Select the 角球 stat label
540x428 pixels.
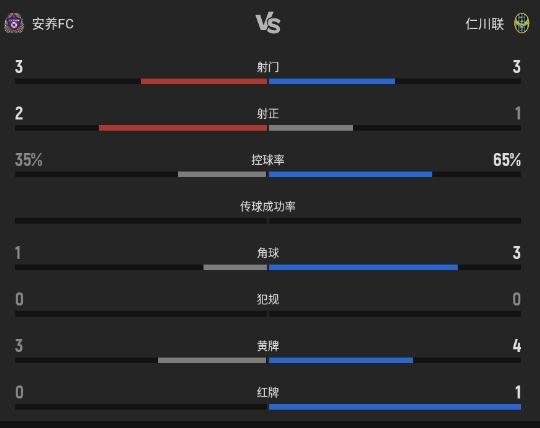268,253
